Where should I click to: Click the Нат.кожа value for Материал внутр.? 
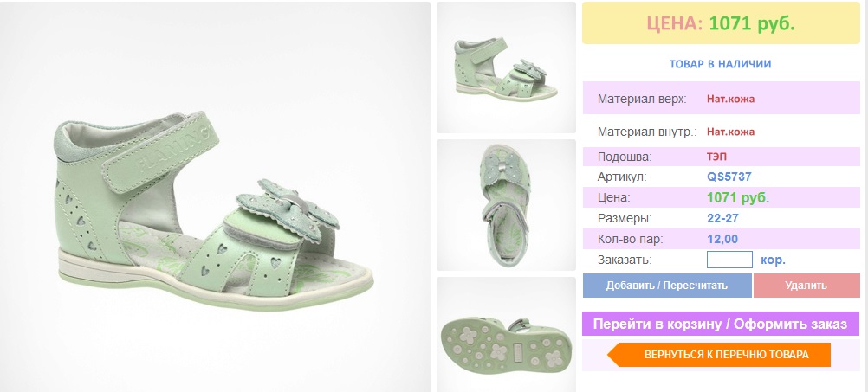point(731,132)
